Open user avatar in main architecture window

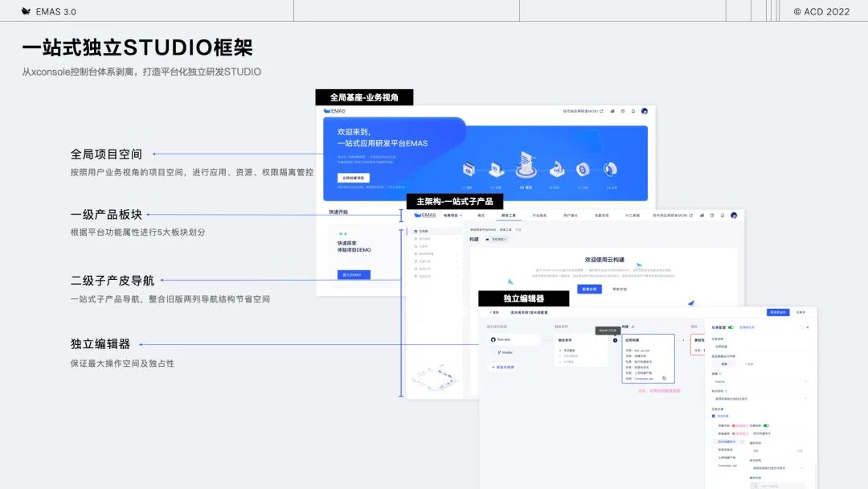(x=734, y=216)
